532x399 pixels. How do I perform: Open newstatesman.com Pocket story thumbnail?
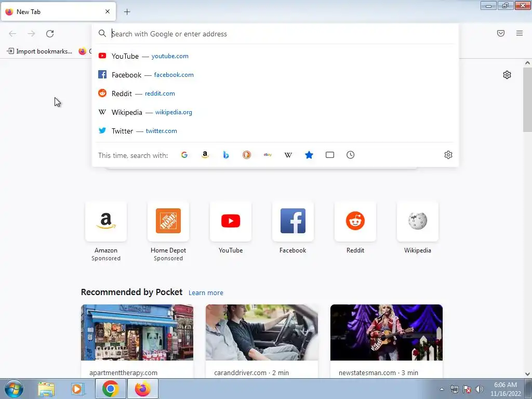387,332
